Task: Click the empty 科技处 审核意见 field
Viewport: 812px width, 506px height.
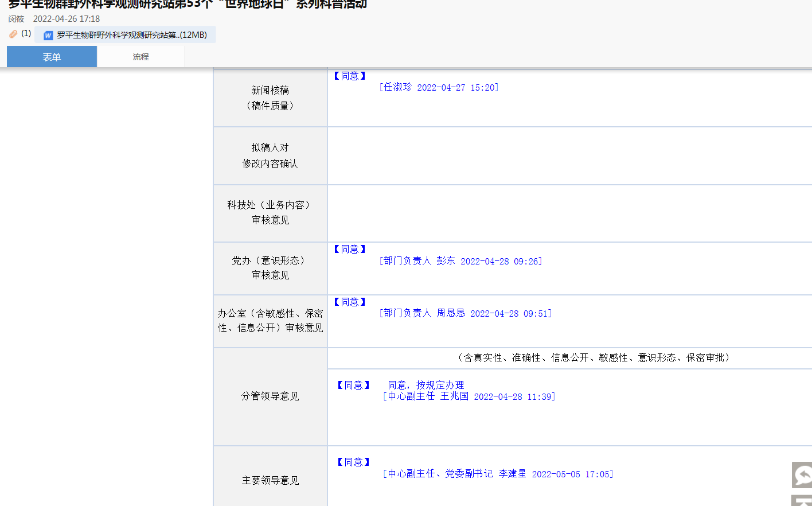Action: pyautogui.click(x=569, y=213)
